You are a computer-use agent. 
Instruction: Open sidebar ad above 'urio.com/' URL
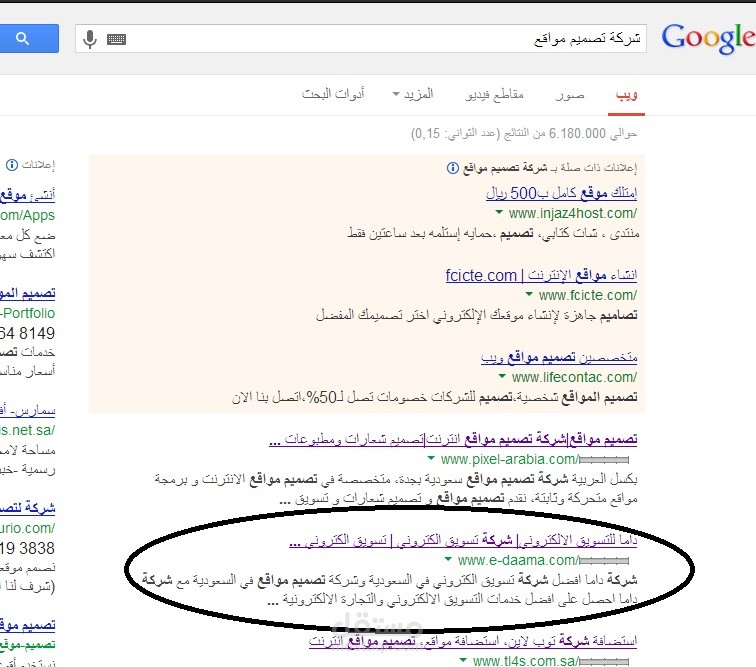[x=27, y=508]
